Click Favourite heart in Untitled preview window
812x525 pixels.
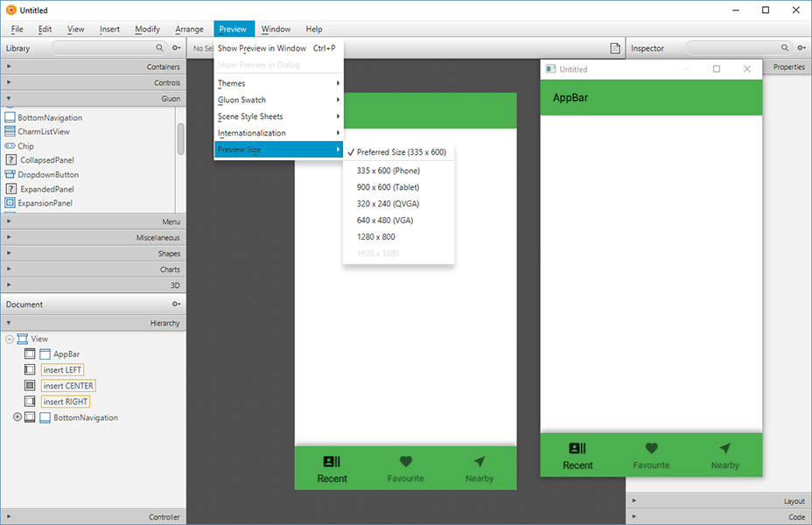click(652, 448)
